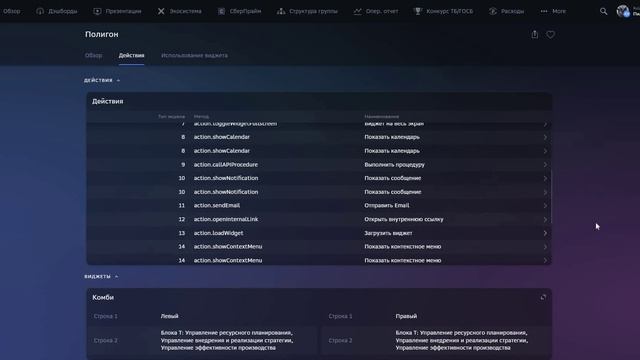Expand the Комби widget to fullscreen
Screen dimensions: 640x360
pos(543,298)
